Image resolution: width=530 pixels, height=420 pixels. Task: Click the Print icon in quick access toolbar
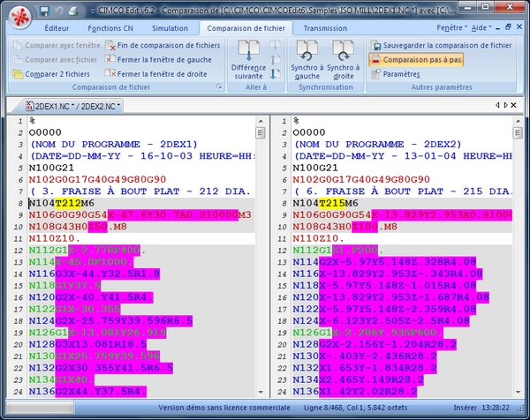[73, 11]
